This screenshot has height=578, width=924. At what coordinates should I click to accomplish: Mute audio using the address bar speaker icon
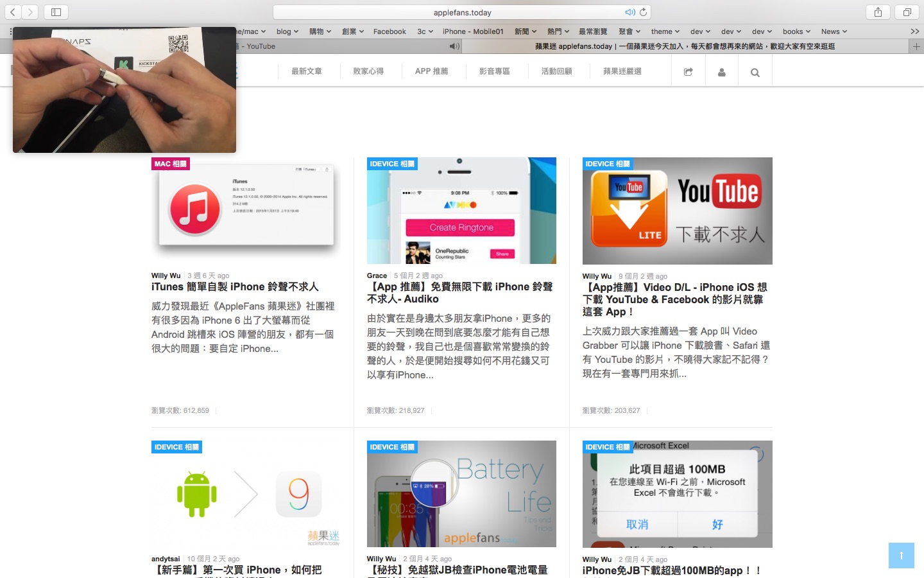tap(630, 12)
